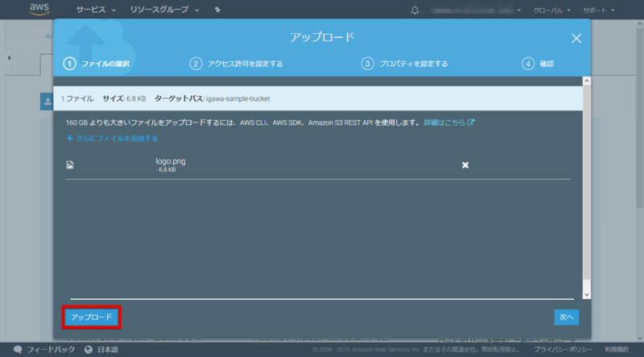
Task: Go to step 3 プロパティを設定する
Action: pyautogui.click(x=405, y=64)
